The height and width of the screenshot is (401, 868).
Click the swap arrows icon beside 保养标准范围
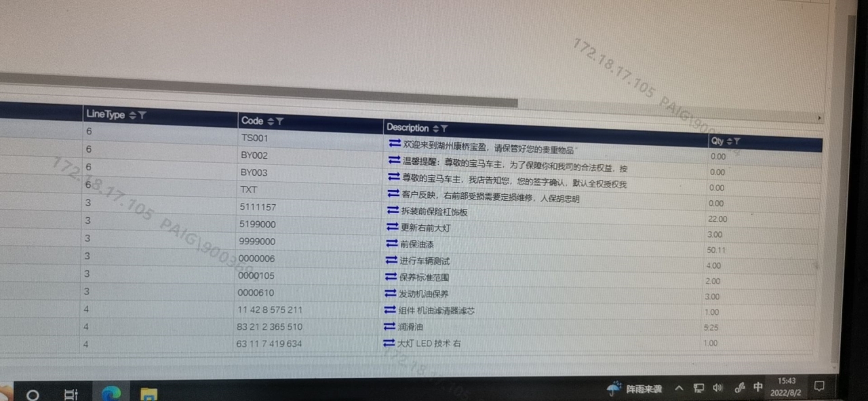(391, 277)
